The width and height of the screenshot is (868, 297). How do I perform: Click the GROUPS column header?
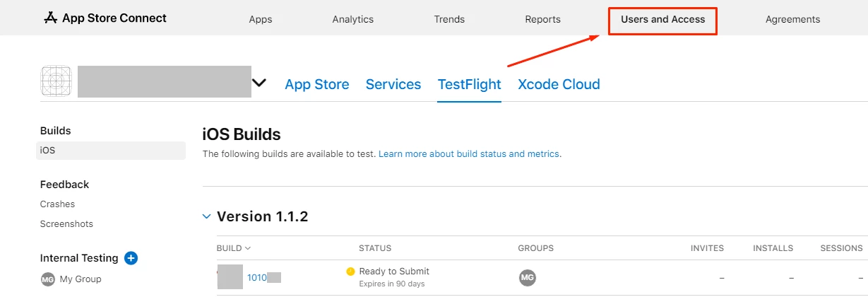tap(536, 248)
